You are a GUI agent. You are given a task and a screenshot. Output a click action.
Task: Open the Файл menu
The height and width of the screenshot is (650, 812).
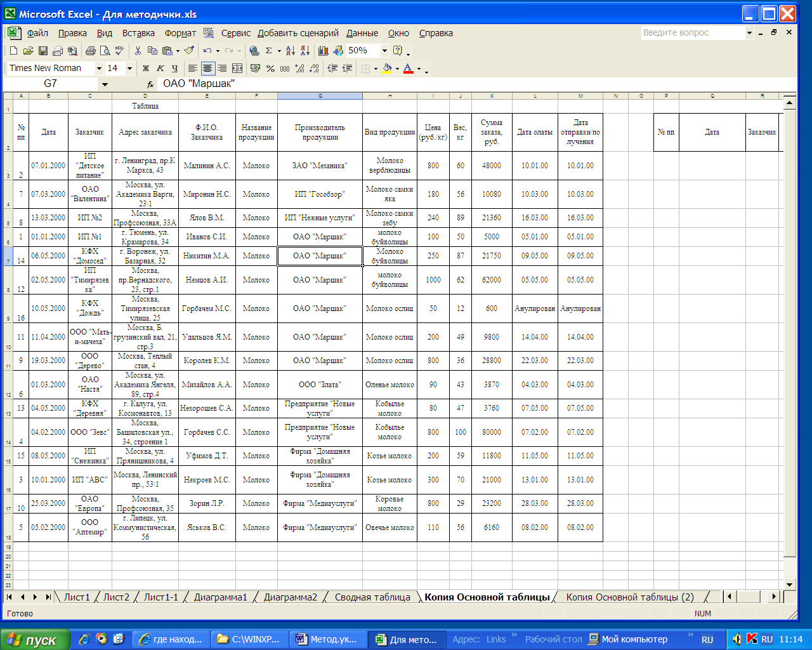coord(37,33)
